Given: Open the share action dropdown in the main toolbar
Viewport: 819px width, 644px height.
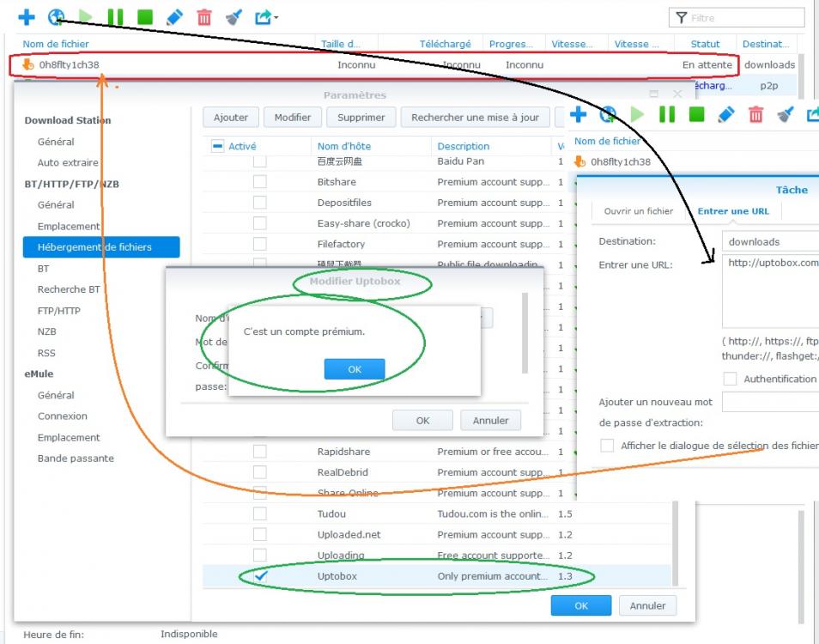Looking at the screenshot, I should point(266,17).
